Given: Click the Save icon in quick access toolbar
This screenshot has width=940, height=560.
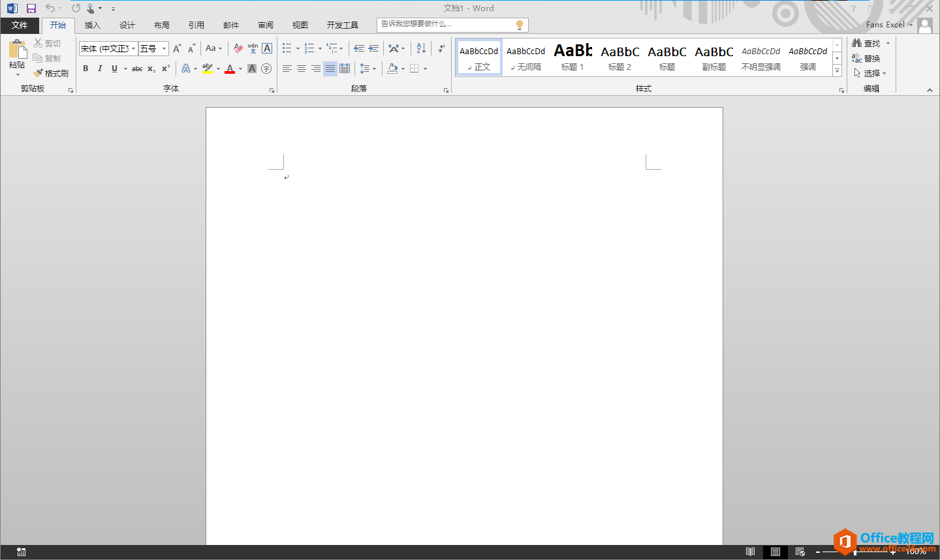Looking at the screenshot, I should [x=31, y=8].
